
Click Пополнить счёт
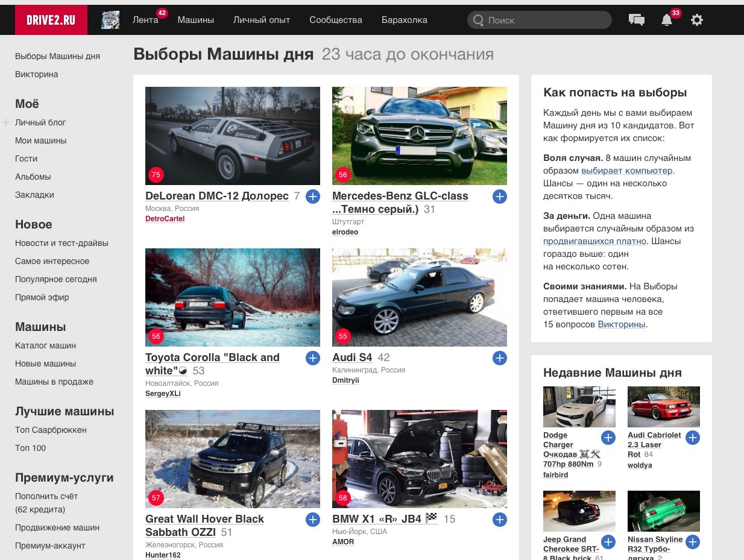coord(46,496)
